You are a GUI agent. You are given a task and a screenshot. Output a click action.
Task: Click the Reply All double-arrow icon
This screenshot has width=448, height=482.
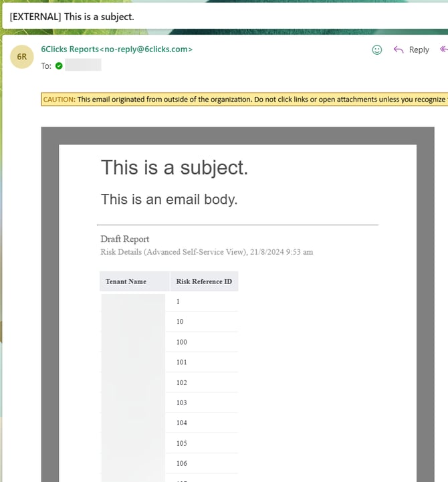coord(443,49)
